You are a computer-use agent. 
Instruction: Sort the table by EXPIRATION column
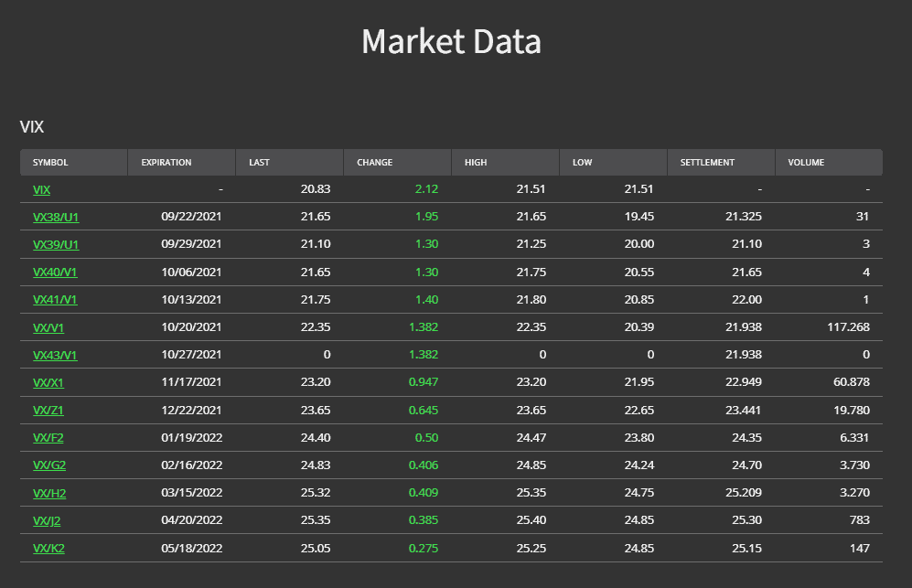165,162
